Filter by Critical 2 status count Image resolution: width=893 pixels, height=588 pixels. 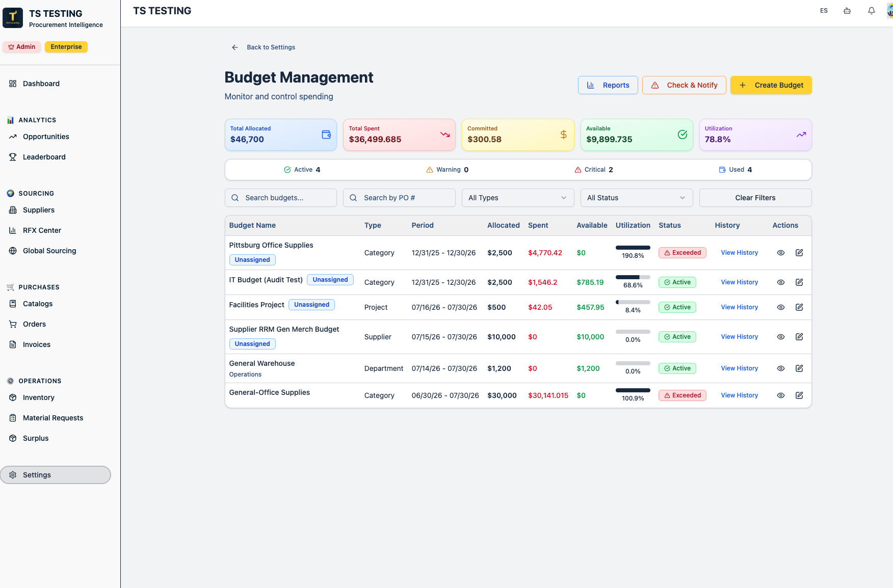pos(593,170)
